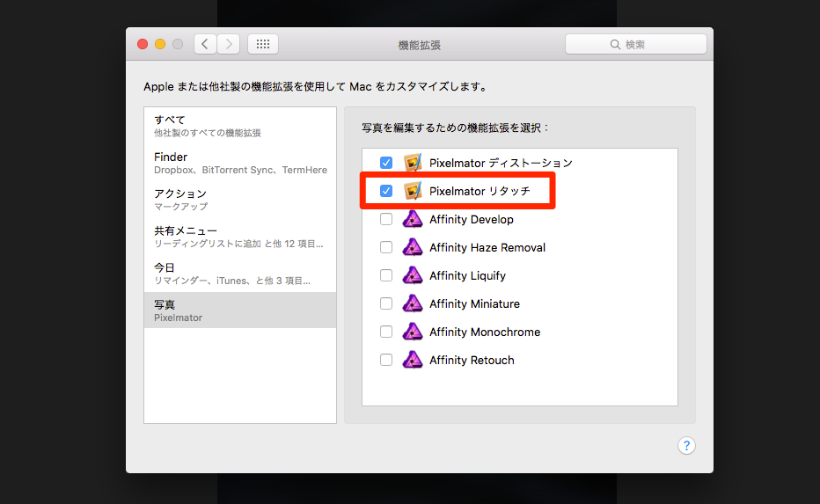Image resolution: width=820 pixels, height=504 pixels.
Task: Click the Affinity Haze Removal label
Action: coord(487,248)
